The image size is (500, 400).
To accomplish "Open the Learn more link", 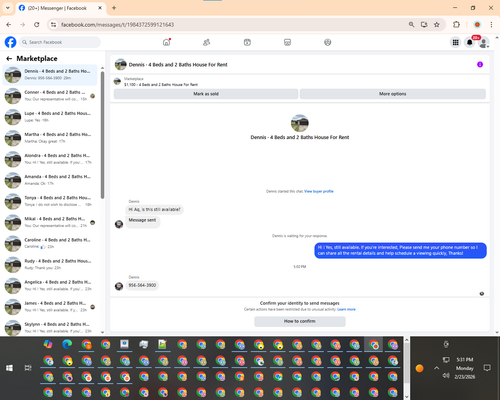I will pyautogui.click(x=346, y=309).
